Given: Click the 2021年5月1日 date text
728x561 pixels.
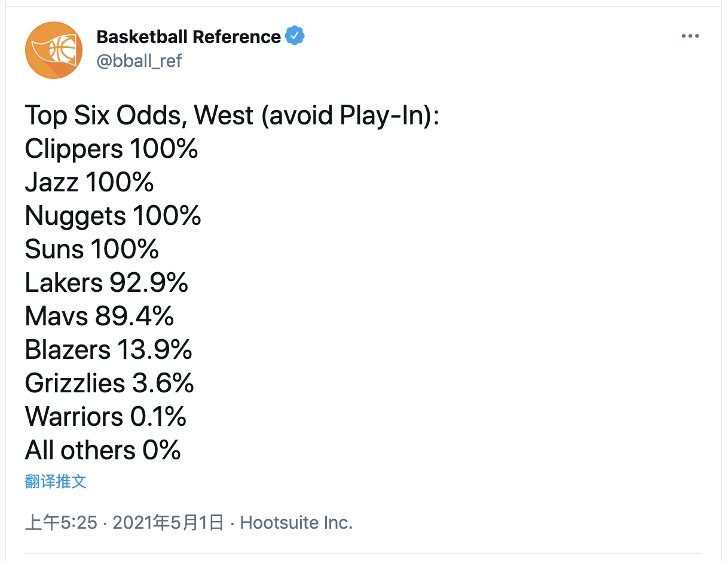Looking at the screenshot, I should tap(168, 523).
